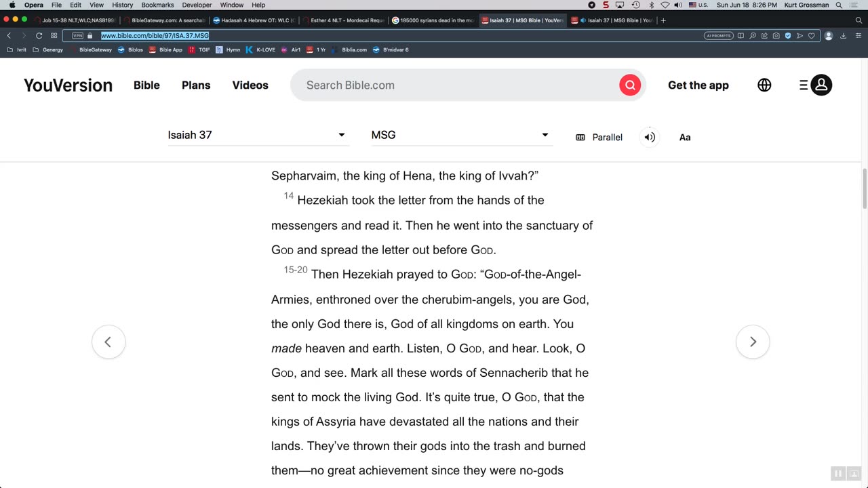This screenshot has width=868, height=488.
Task: Play audio with the speaker icon
Action: [650, 137]
